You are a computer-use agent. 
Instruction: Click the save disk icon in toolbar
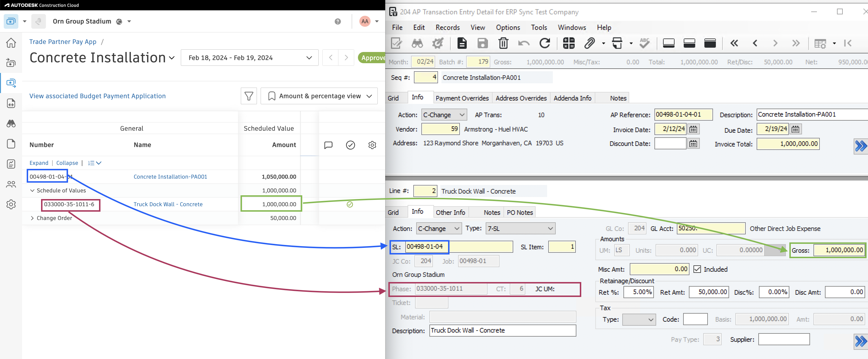tap(483, 43)
